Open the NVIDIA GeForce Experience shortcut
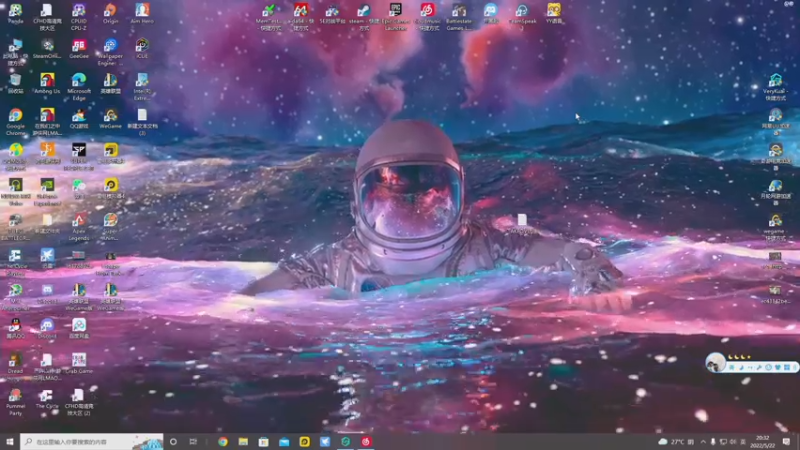The image size is (800, 450). [x=47, y=192]
